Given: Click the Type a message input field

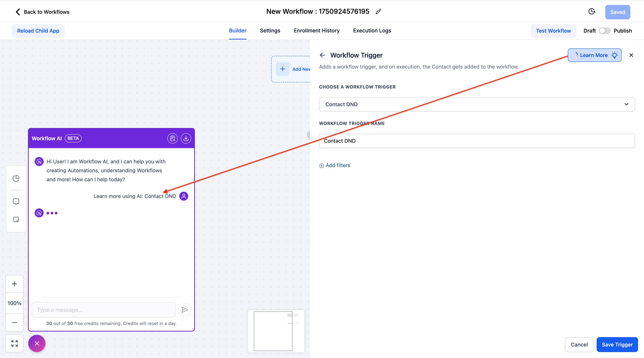Looking at the screenshot, I should [x=103, y=310].
